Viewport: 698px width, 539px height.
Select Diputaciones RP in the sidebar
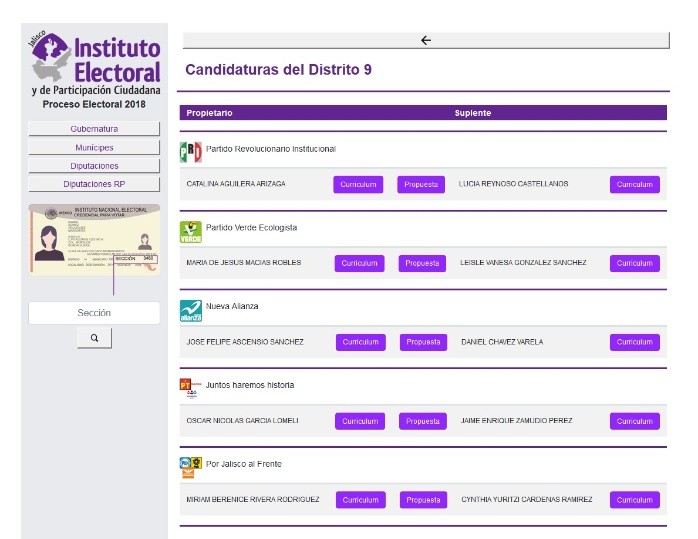coord(94,184)
